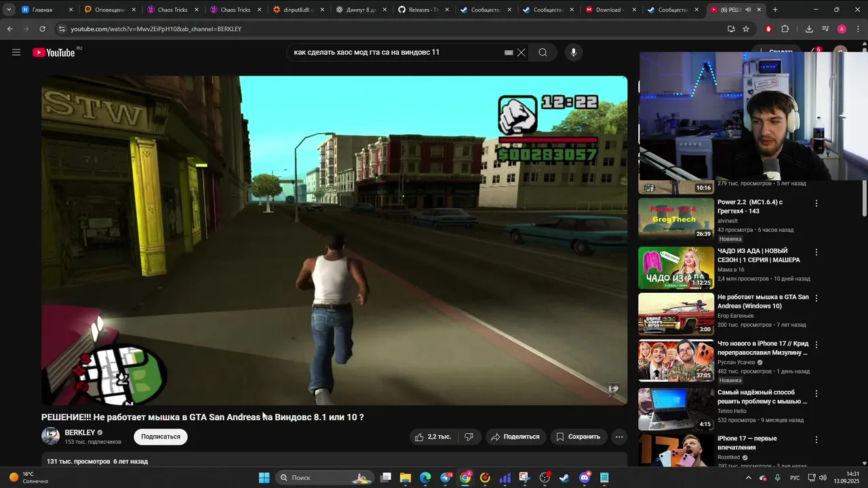
Task: Open the BERKLEY channel name link
Action: [80, 432]
